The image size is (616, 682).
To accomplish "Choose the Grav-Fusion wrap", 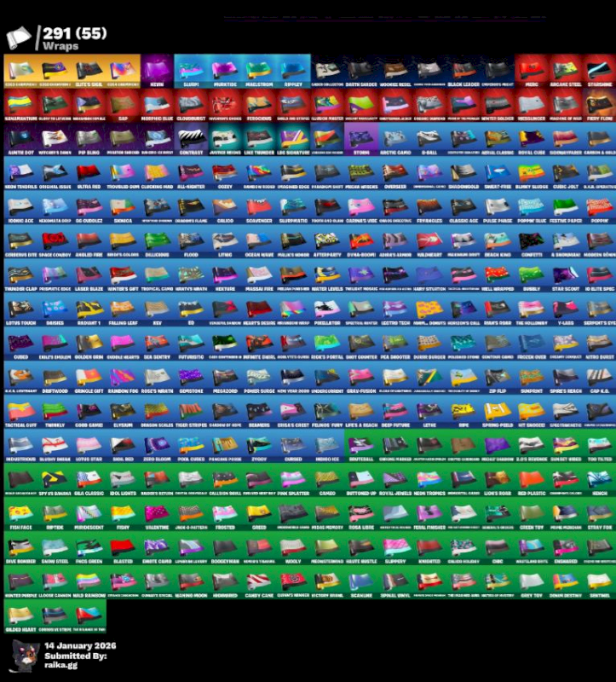I will coord(361,378).
